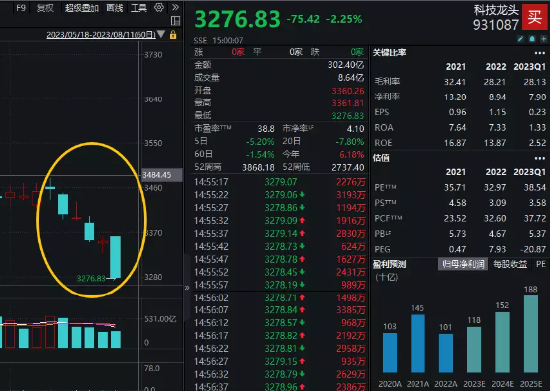Click the 2021A bar labeled 145

[418, 343]
